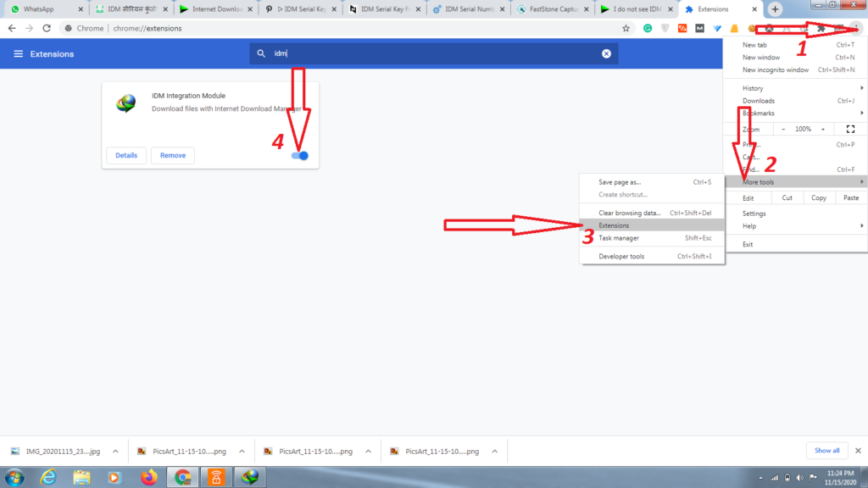Click the extensions search box containing idm

(433, 53)
